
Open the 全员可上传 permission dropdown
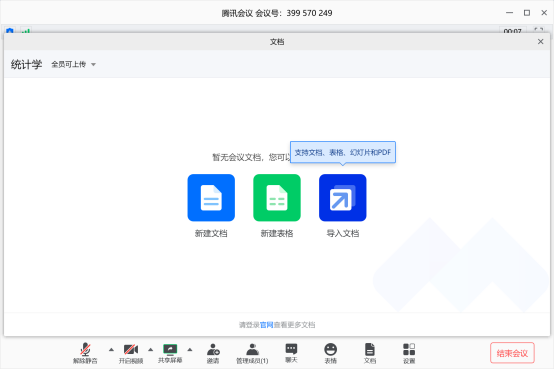tap(73, 64)
